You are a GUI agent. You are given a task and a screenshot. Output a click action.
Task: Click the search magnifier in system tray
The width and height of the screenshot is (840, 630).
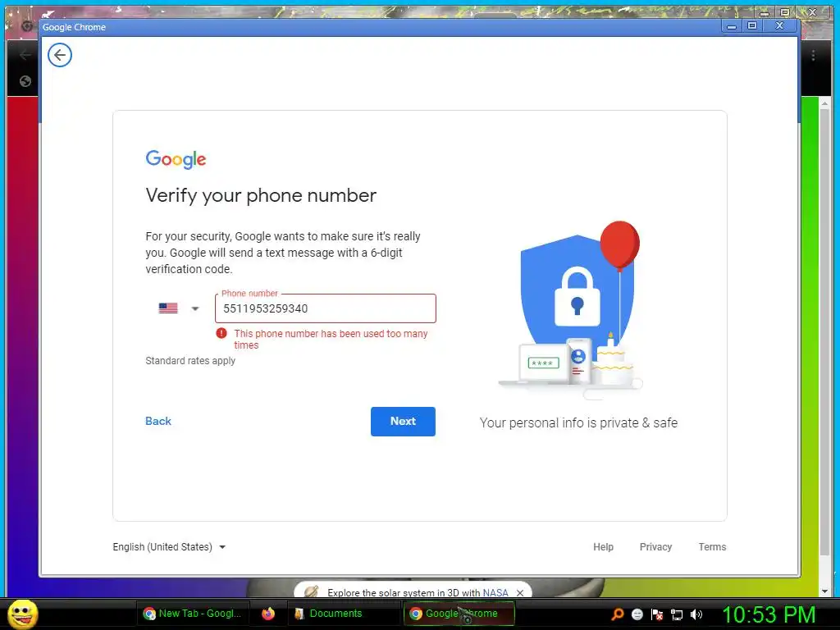pyautogui.click(x=617, y=614)
